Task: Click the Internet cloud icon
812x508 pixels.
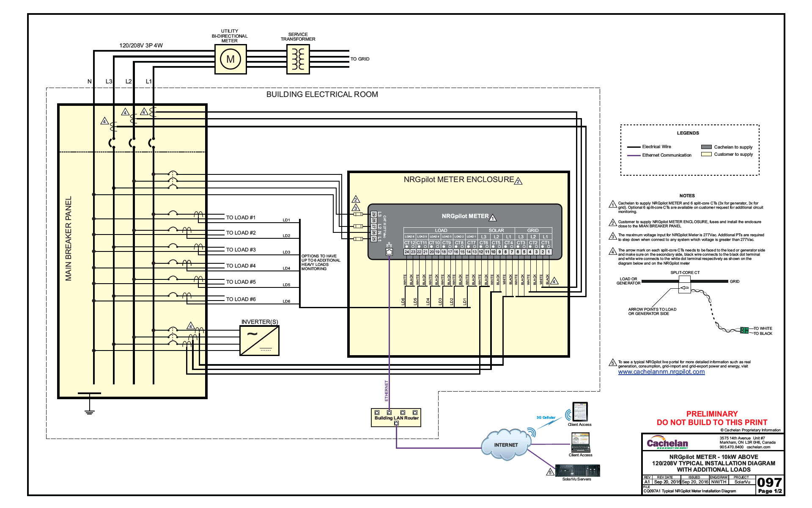Action: click(x=506, y=444)
